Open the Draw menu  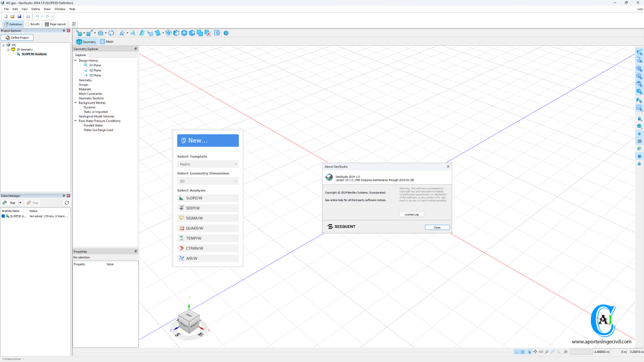tap(46, 8)
